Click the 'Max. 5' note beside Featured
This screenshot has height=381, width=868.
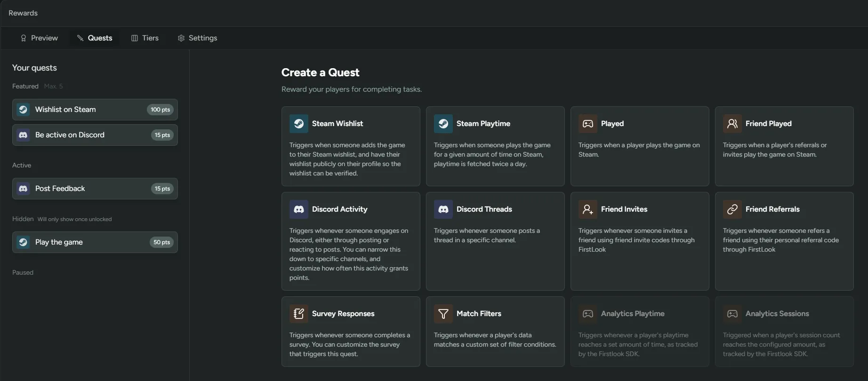tap(53, 86)
